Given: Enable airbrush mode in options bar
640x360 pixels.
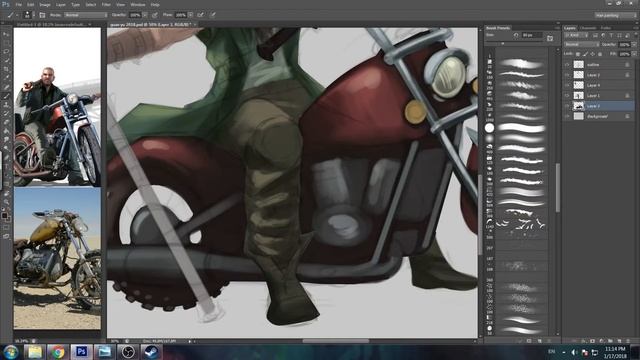Looking at the screenshot, I should point(200,15).
